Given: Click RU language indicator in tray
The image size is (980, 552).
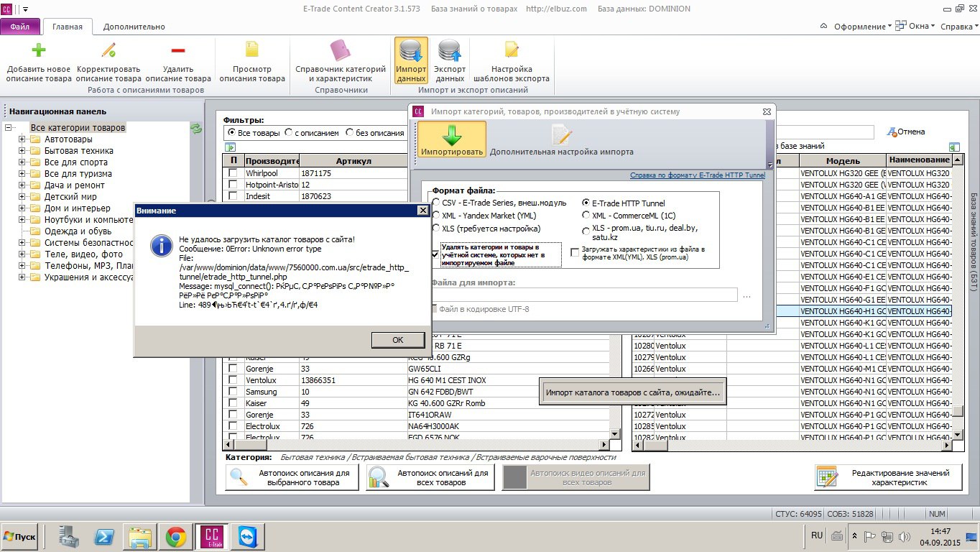Looking at the screenshot, I should 817,535.
